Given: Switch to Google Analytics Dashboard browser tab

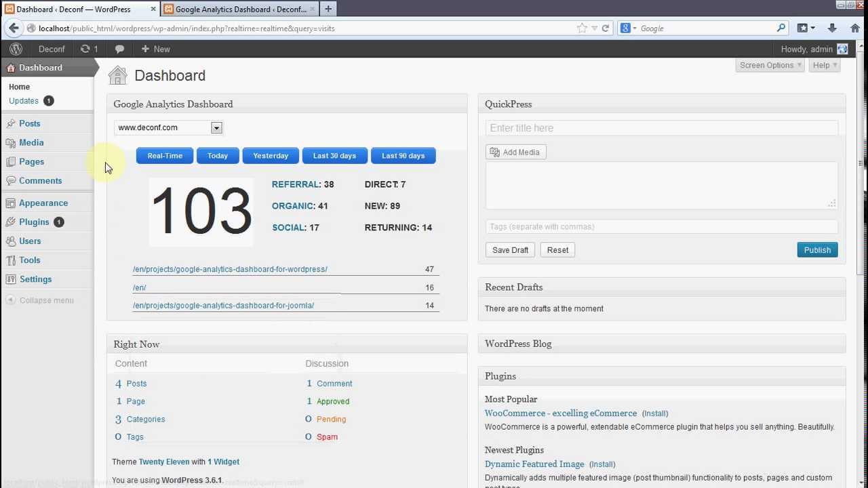Looking at the screenshot, I should click(x=239, y=9).
